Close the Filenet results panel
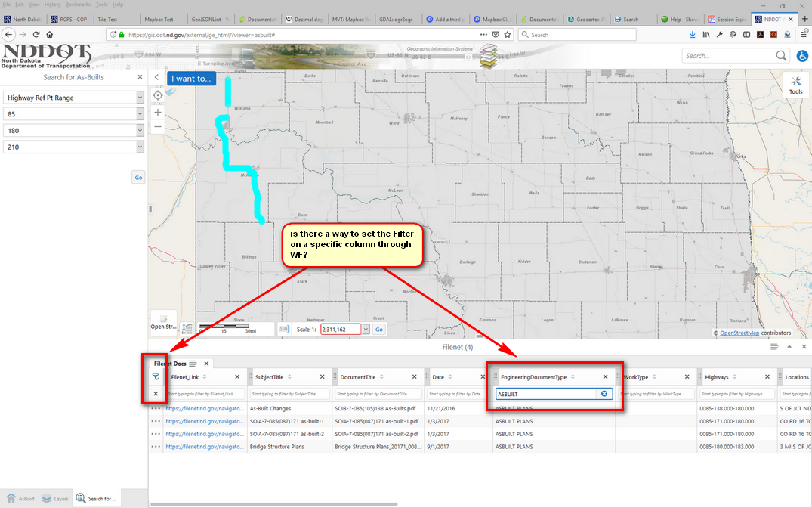The width and height of the screenshot is (812, 508). (804, 347)
